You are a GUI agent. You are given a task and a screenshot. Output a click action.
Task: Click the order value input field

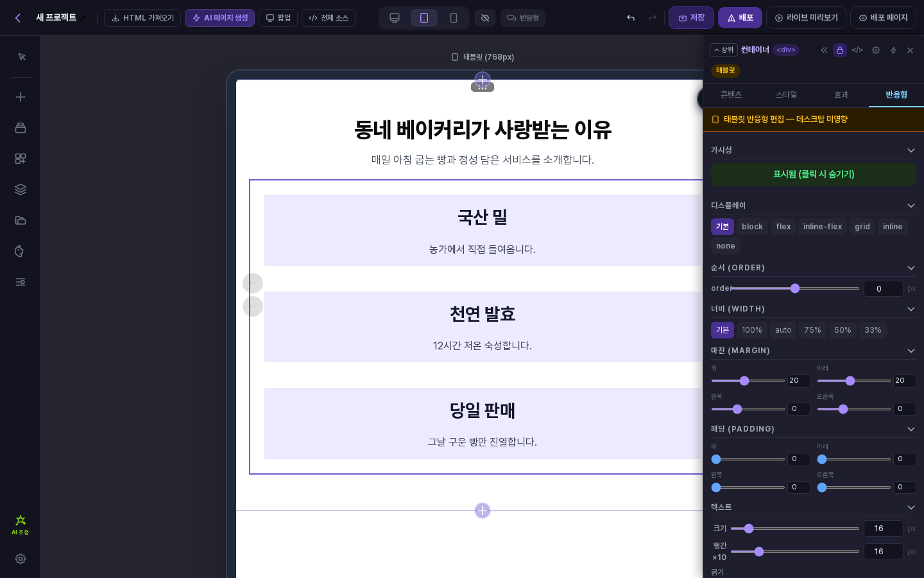click(884, 289)
